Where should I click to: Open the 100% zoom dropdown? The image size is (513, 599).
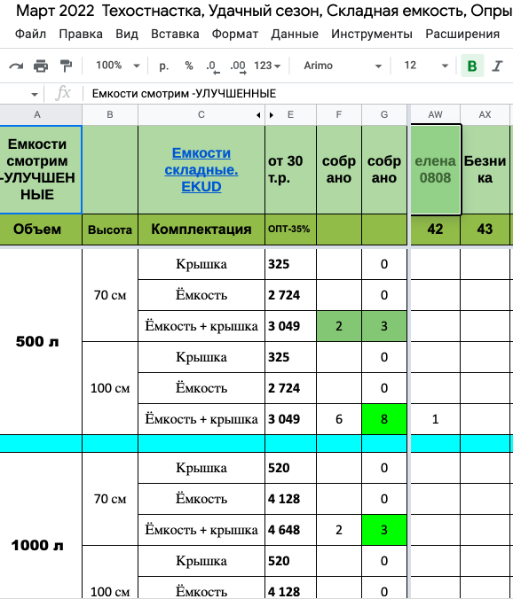point(118,66)
